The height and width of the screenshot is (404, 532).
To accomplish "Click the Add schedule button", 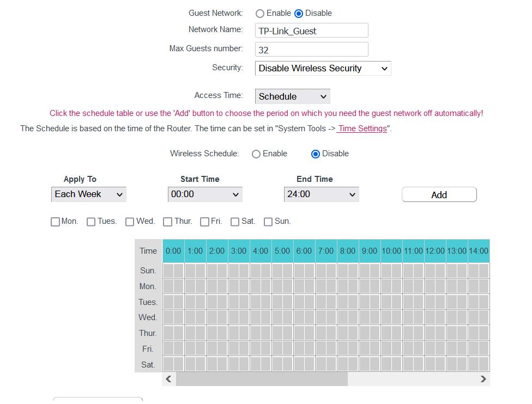I will [x=439, y=195].
